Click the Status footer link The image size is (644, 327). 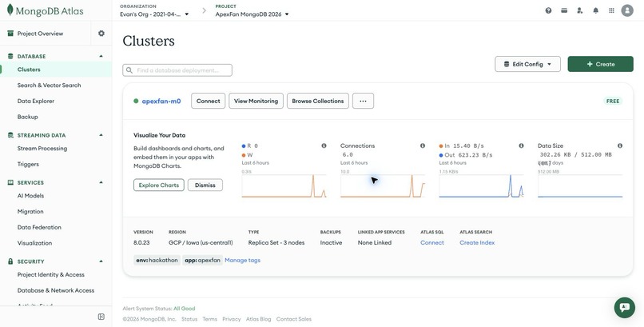point(189,319)
